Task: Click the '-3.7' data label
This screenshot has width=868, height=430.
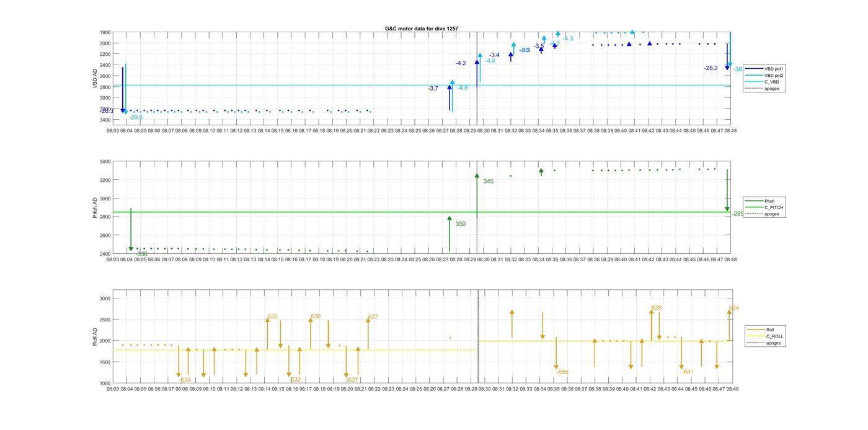Action: [433, 89]
